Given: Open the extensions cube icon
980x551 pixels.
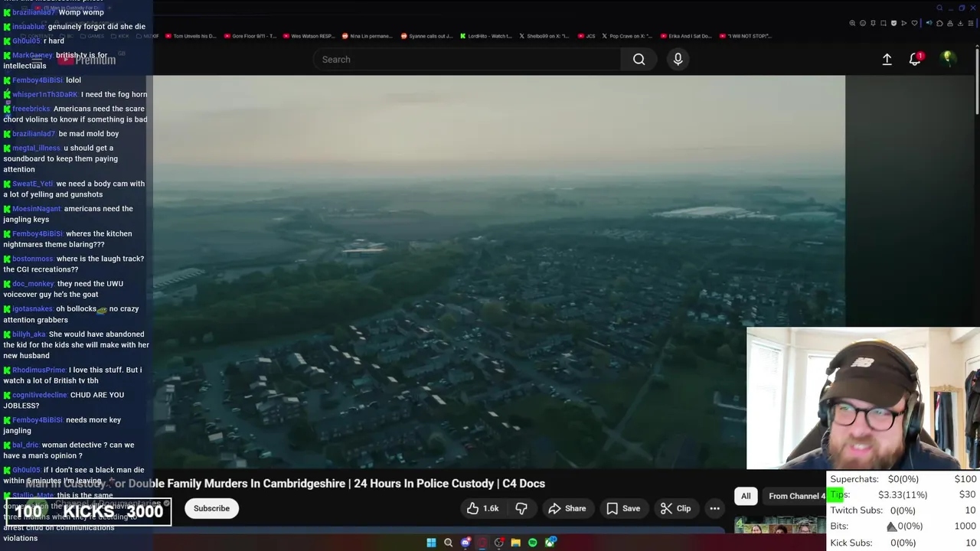Looking at the screenshot, I should [939, 23].
